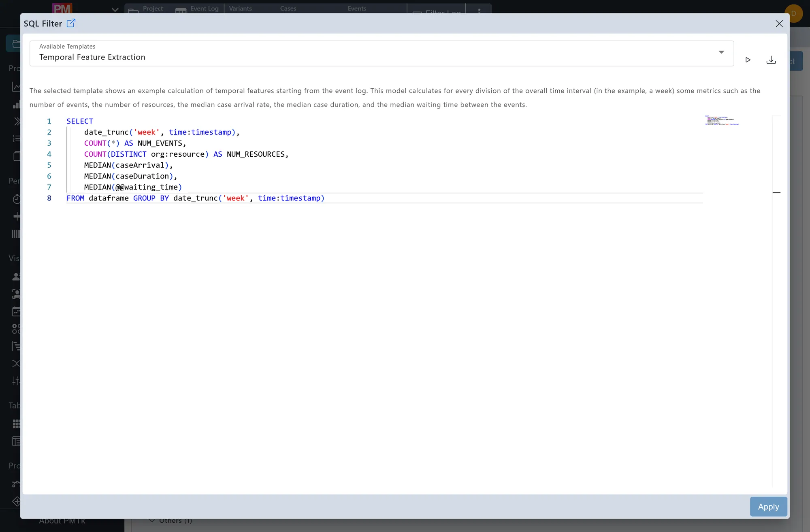Click the code editor minimap
810x532 pixels.
[722, 120]
